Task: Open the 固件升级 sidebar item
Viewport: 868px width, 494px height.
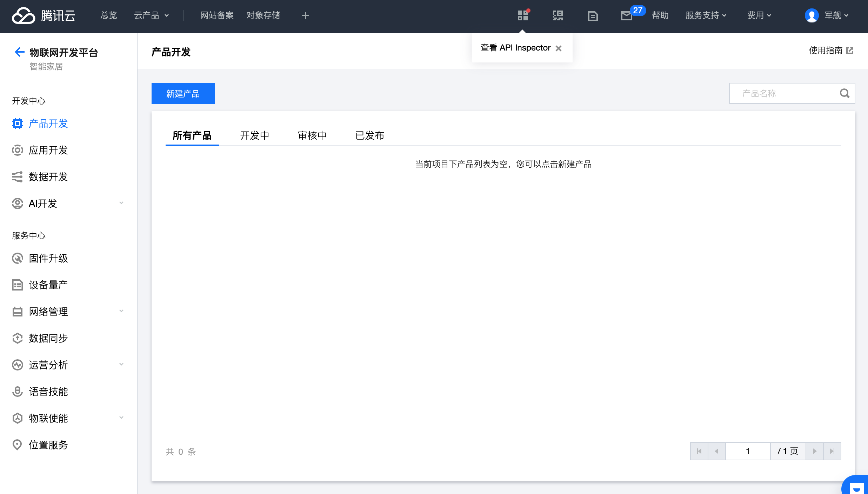Action: point(48,258)
